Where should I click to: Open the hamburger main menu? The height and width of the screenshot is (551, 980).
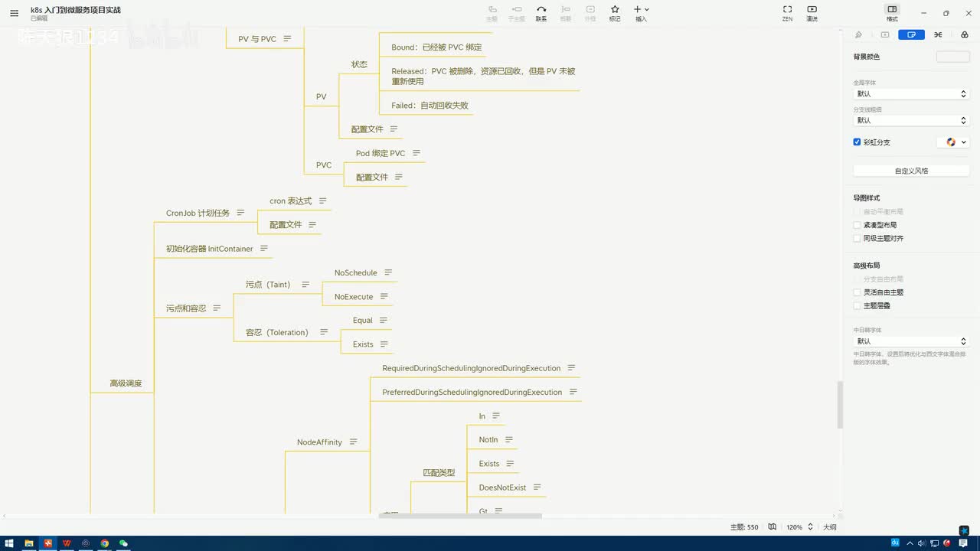[x=14, y=13]
